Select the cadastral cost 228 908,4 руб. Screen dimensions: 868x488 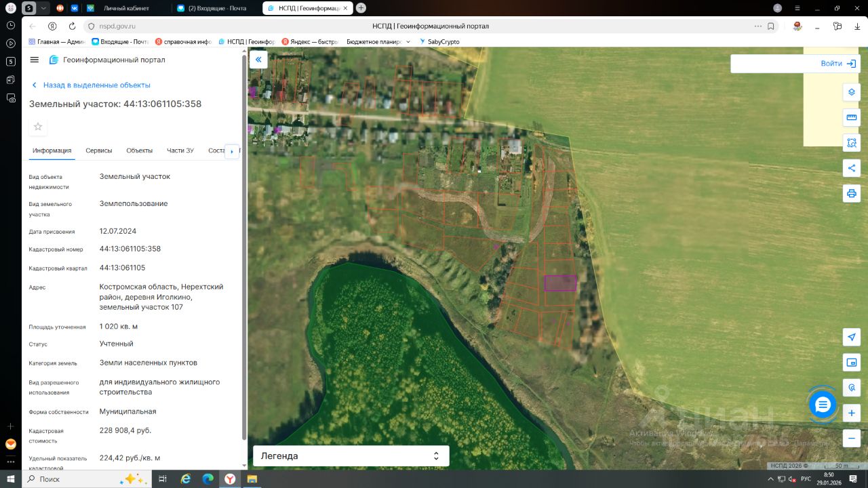pos(125,430)
